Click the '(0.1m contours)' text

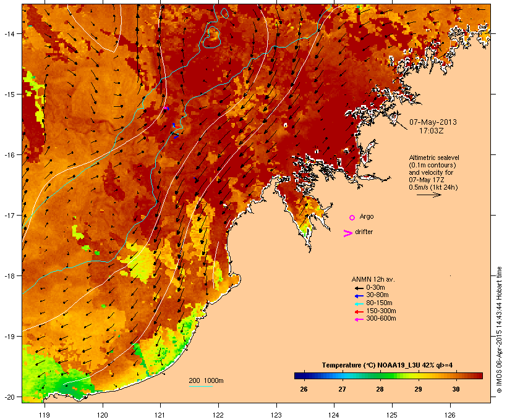point(432,165)
